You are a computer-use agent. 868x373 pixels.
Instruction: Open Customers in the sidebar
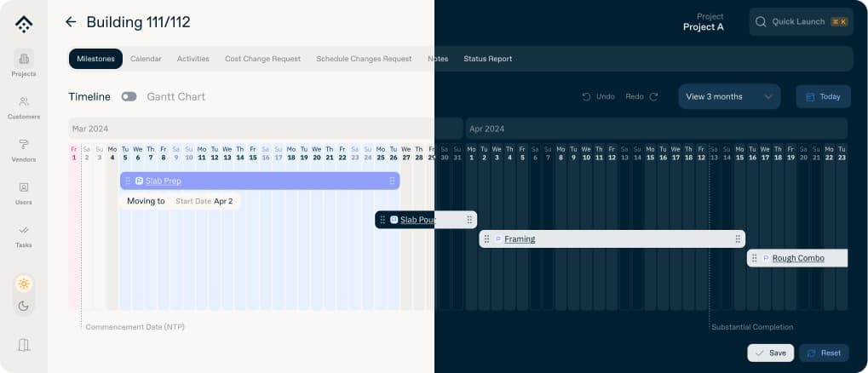24,106
